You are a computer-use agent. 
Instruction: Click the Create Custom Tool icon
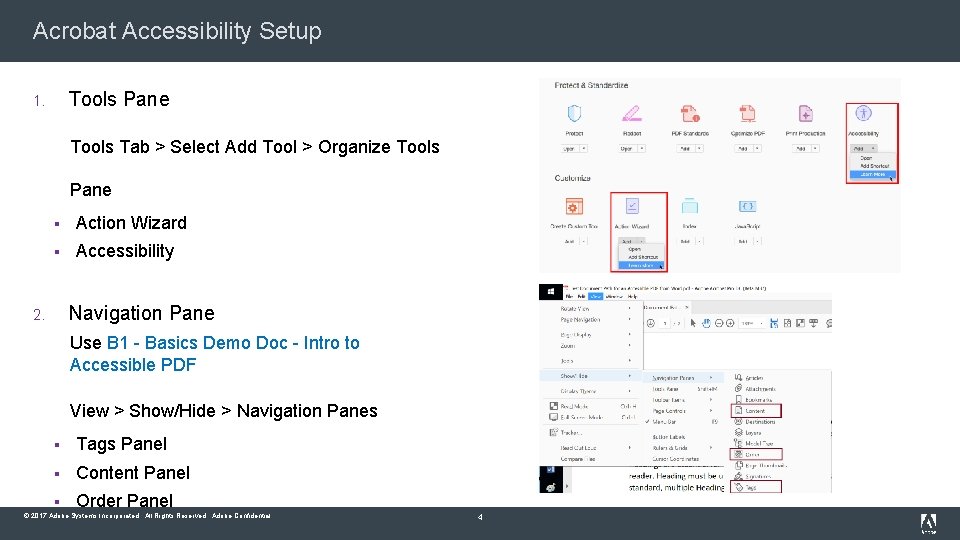point(574,206)
